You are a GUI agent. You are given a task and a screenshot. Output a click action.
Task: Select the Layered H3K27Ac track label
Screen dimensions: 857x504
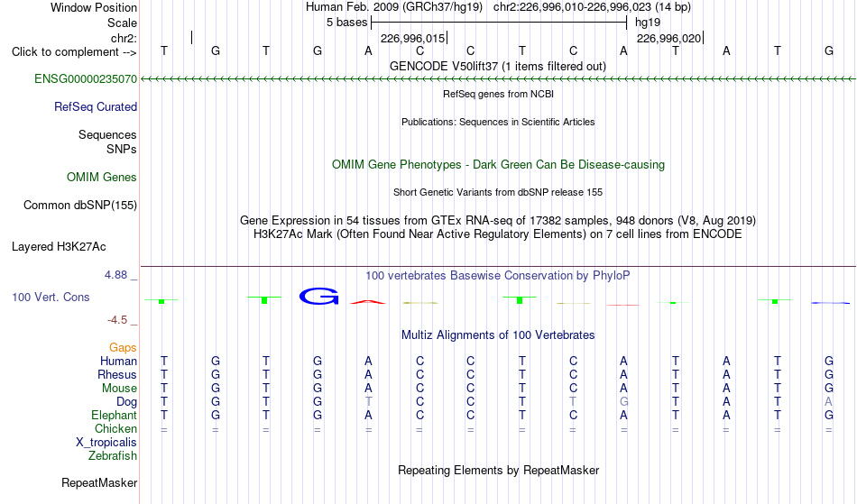pyautogui.click(x=59, y=247)
